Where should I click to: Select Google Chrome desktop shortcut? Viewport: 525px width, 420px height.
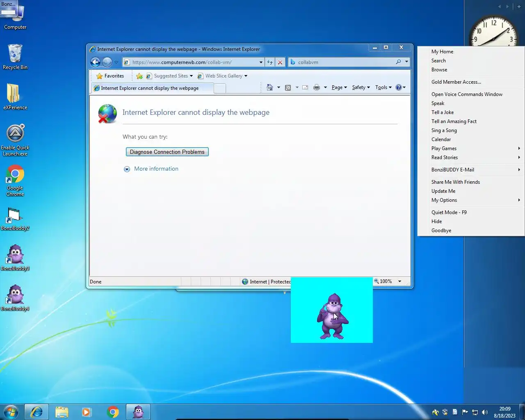click(x=15, y=181)
